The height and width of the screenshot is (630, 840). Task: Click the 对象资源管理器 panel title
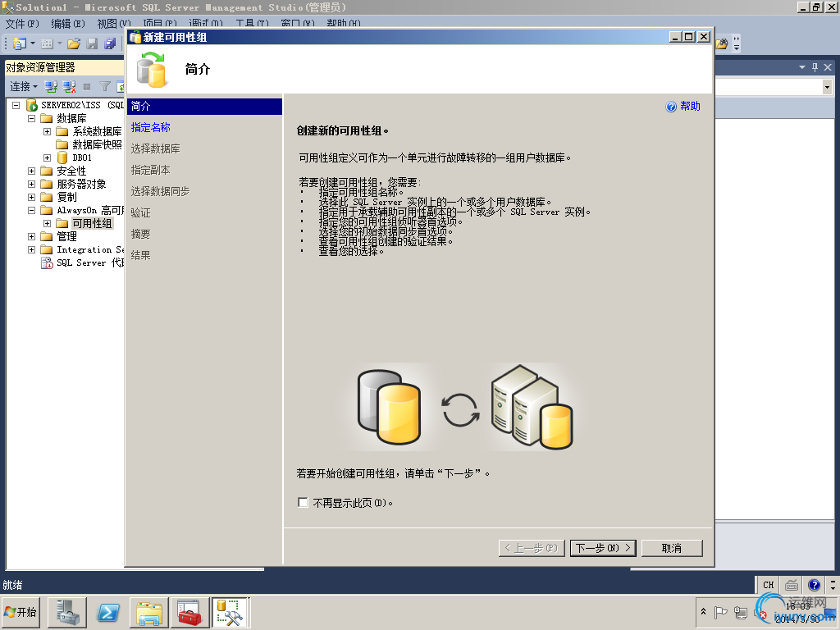[x=41, y=67]
